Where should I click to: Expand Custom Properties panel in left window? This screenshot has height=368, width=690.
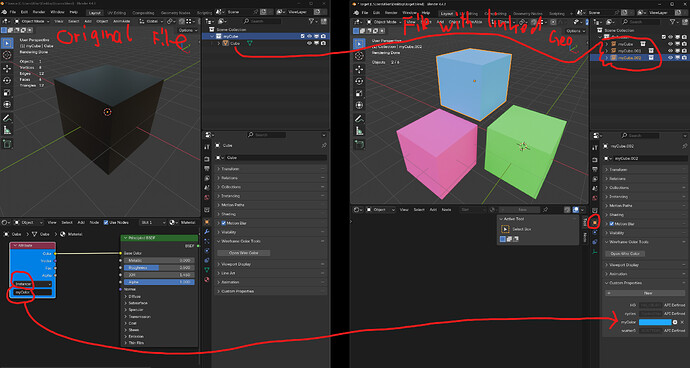click(270, 291)
